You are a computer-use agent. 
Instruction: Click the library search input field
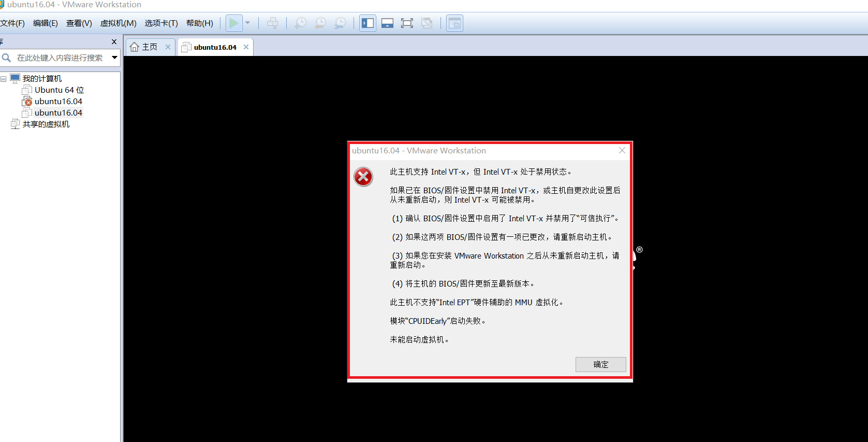pyautogui.click(x=60, y=58)
